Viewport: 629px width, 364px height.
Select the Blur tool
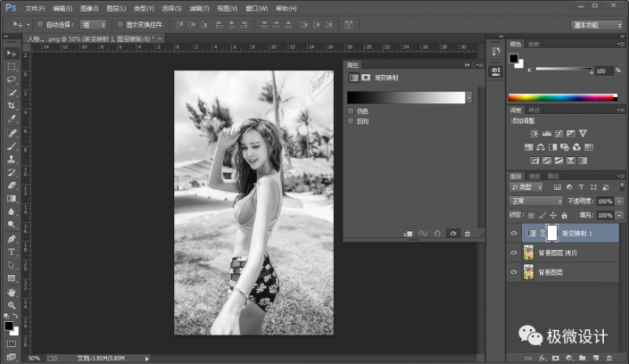[x=12, y=212]
